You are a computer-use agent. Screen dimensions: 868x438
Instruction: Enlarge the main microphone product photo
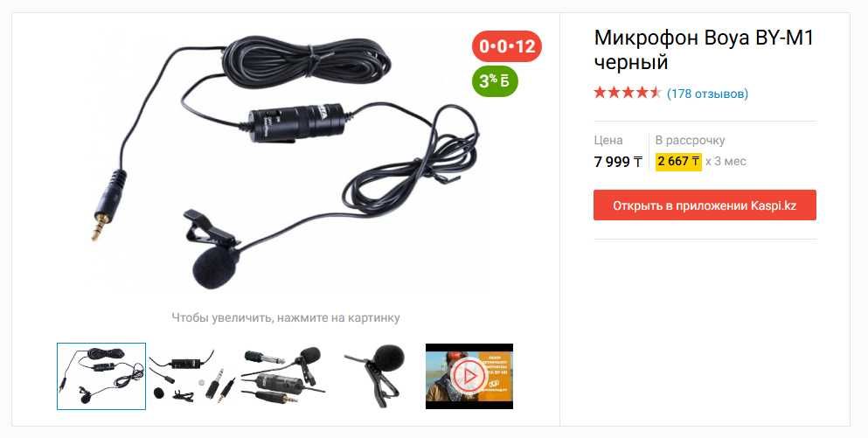point(285,161)
